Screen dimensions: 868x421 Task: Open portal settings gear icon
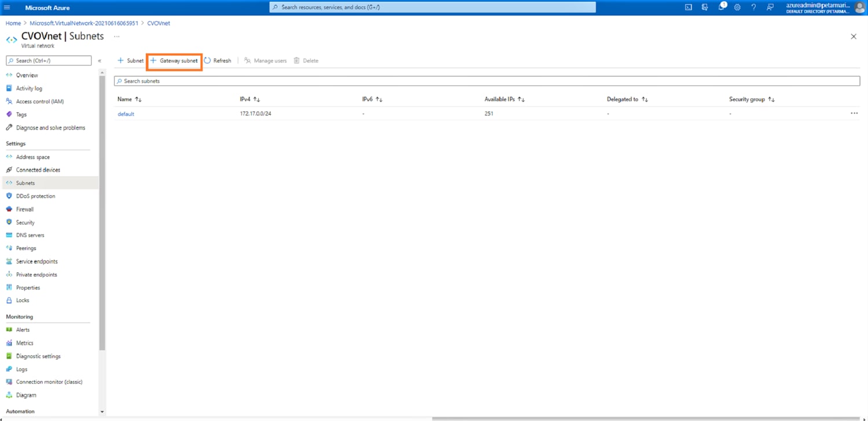(737, 8)
